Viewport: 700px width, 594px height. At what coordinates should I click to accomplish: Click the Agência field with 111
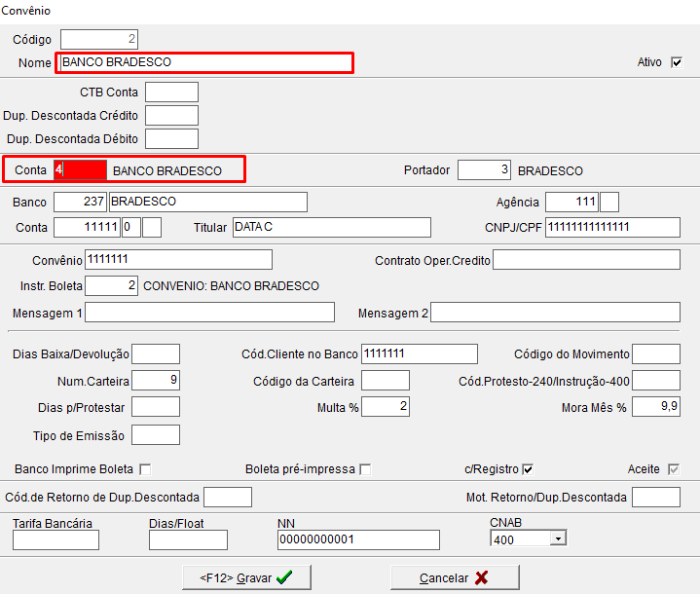(572, 202)
